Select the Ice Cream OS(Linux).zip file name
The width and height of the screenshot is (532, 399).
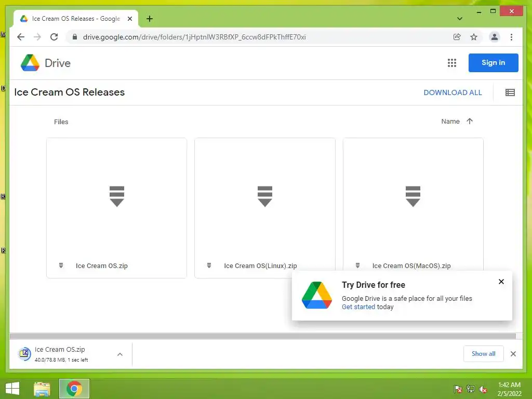pyautogui.click(x=260, y=265)
